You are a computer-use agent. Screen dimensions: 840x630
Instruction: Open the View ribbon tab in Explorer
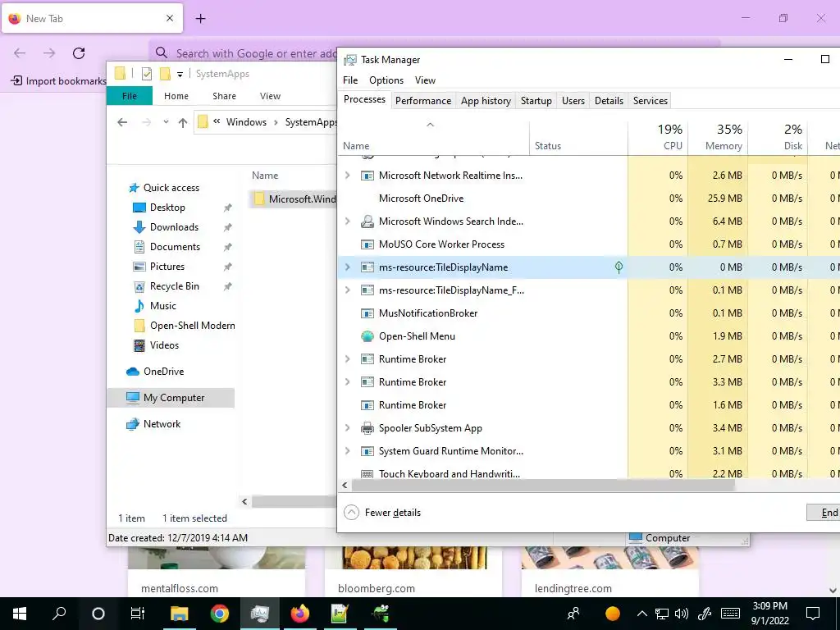(x=270, y=96)
